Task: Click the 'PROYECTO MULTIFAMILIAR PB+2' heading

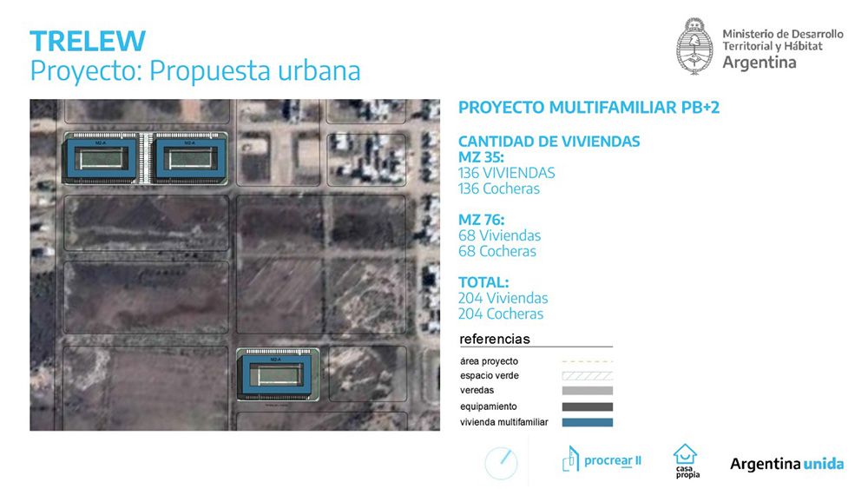Action: pyautogui.click(x=589, y=108)
